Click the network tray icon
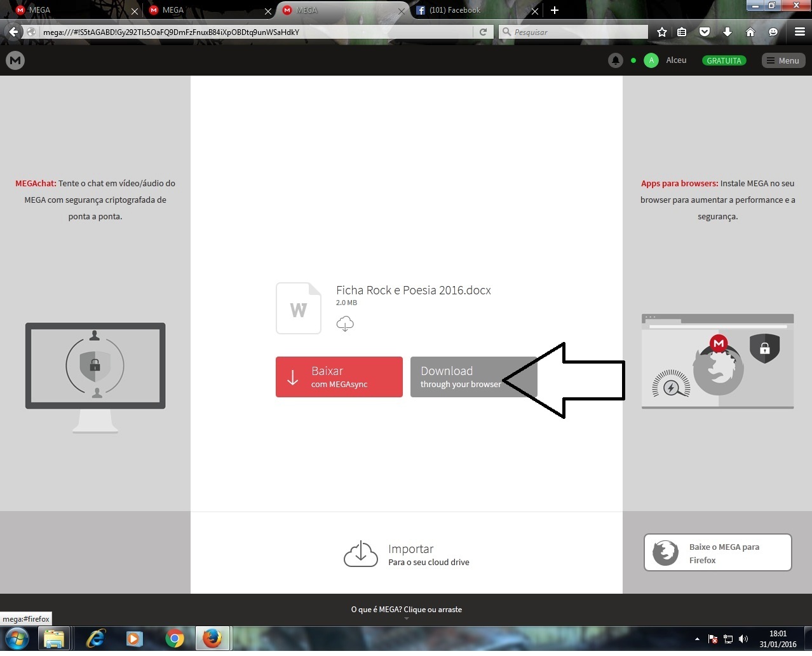Screen dimensions: 812x656 (728, 639)
